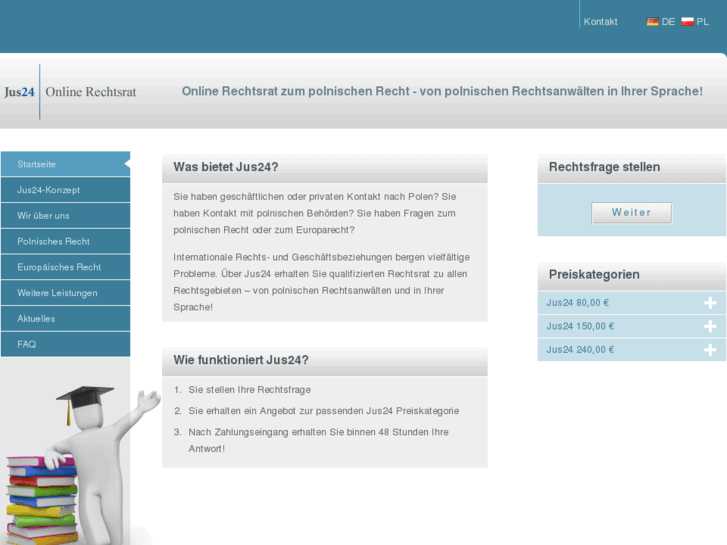Click the Weiter button
Image resolution: width=727 pixels, height=545 pixels.
(631, 213)
